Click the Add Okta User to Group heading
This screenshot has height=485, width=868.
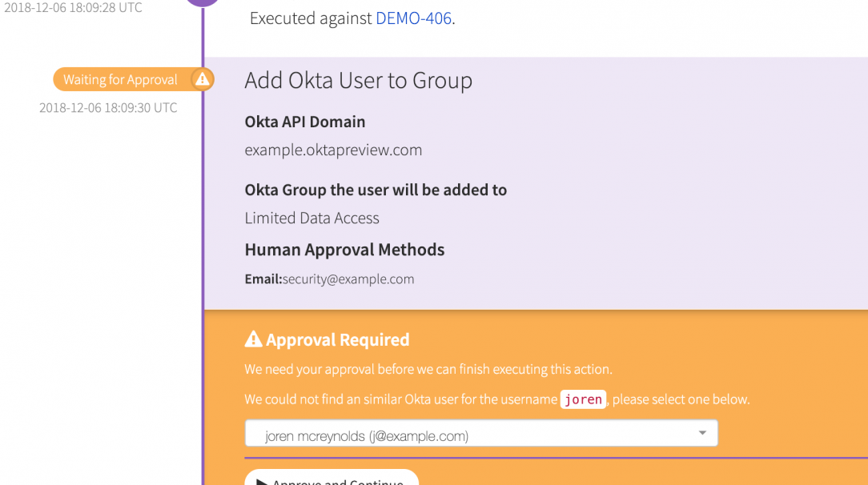coord(358,81)
